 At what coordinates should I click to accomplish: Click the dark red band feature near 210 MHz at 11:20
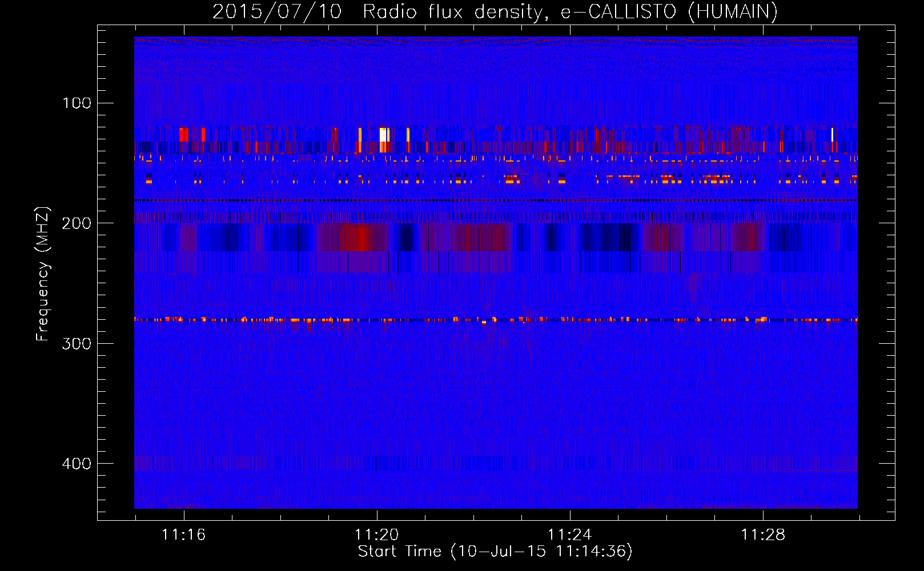[x=354, y=238]
